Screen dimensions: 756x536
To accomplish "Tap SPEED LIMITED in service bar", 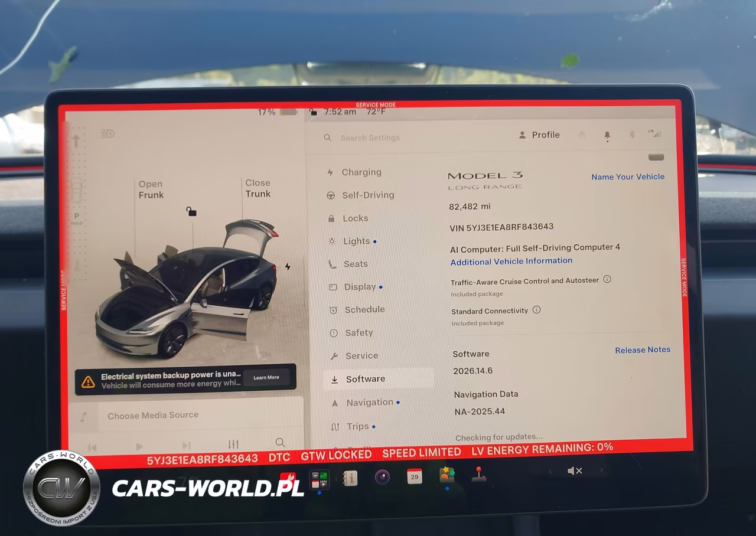I will tap(421, 452).
